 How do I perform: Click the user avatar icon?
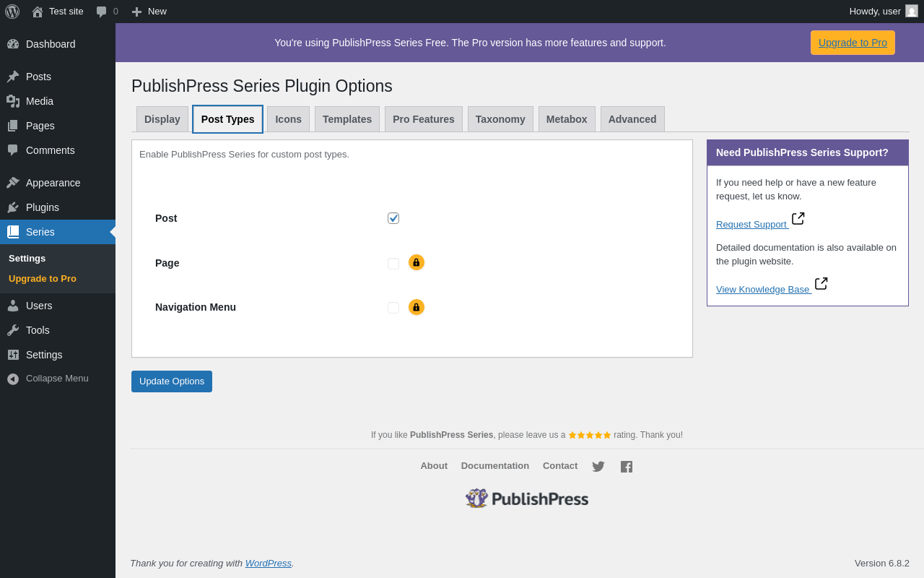pos(912,11)
